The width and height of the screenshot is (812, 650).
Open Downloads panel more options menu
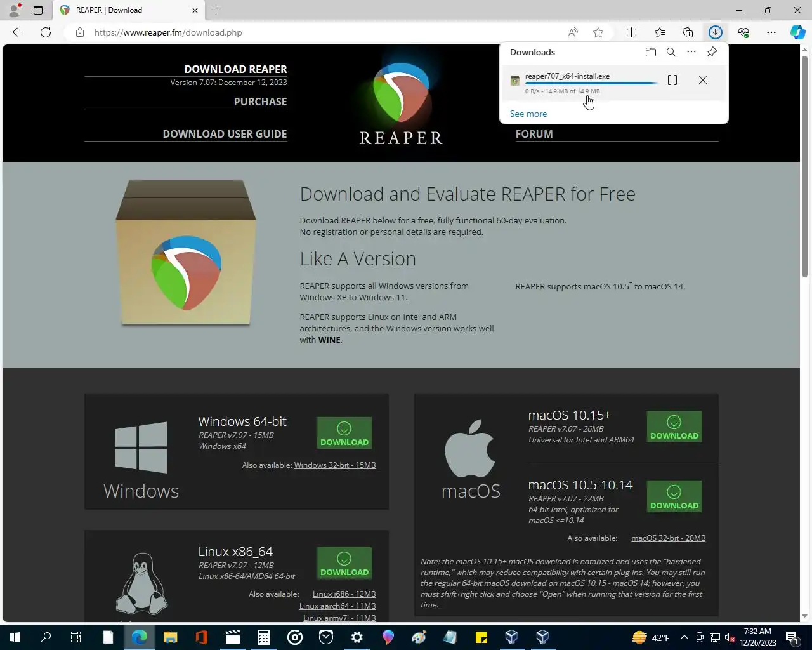coord(691,52)
